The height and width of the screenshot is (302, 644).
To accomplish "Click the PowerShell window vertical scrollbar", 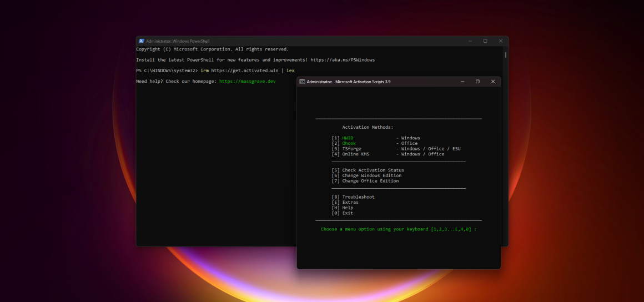I will [505, 55].
